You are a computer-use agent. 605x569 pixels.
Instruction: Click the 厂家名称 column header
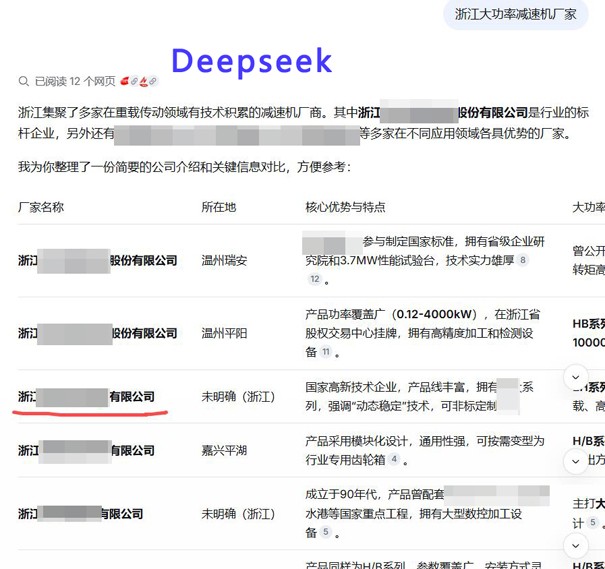tap(41, 207)
